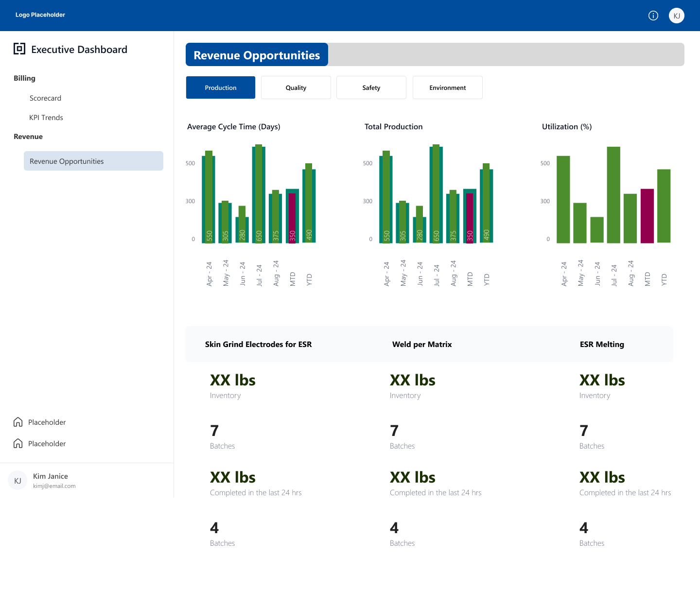This screenshot has width=700, height=590.
Task: Switch to the Environment tab
Action: pyautogui.click(x=448, y=87)
